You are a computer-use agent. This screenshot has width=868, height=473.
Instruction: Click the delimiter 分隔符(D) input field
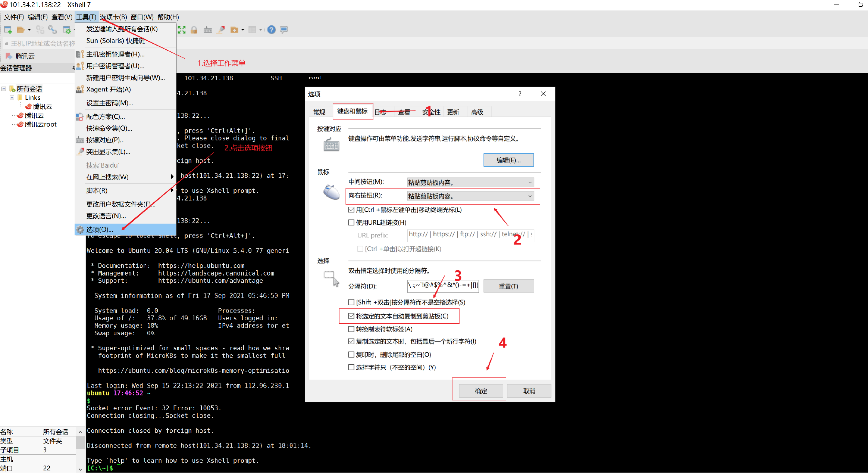click(443, 286)
